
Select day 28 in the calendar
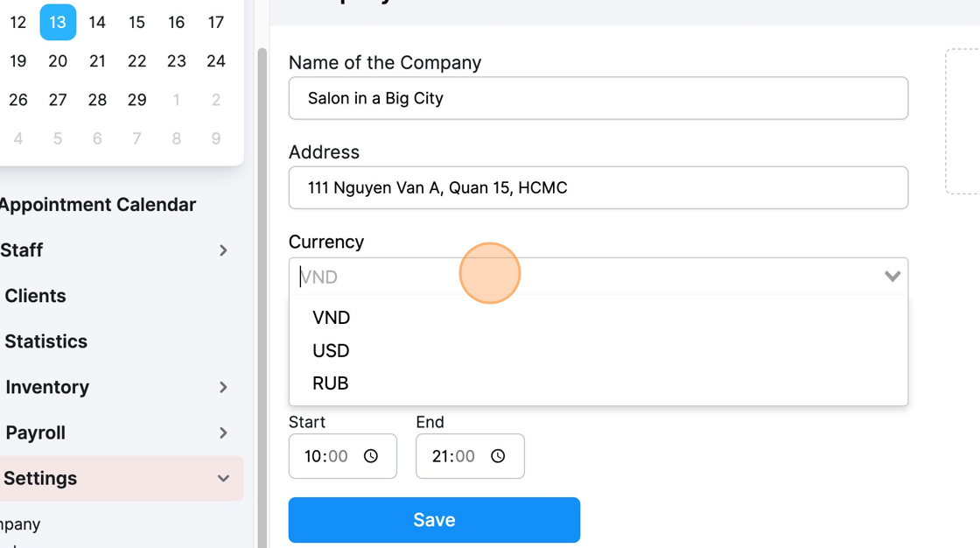tap(97, 100)
